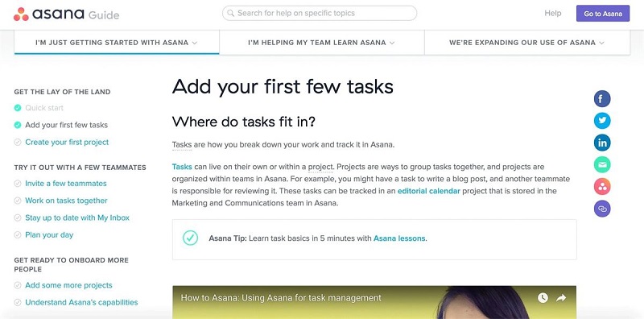Share page via LinkedIn icon

pos(602,143)
